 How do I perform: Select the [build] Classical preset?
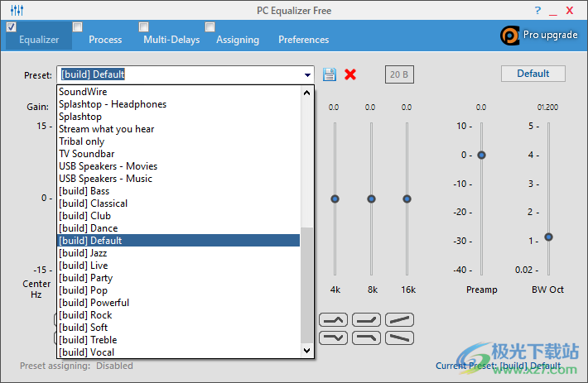[x=179, y=203]
